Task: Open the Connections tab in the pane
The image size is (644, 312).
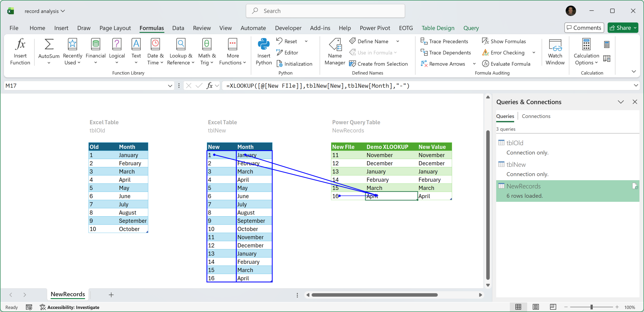Action: coord(536,116)
